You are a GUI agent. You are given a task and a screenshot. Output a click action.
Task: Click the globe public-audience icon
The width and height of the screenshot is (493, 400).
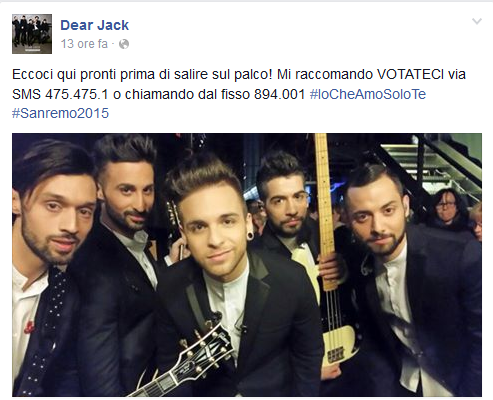pyautogui.click(x=124, y=44)
